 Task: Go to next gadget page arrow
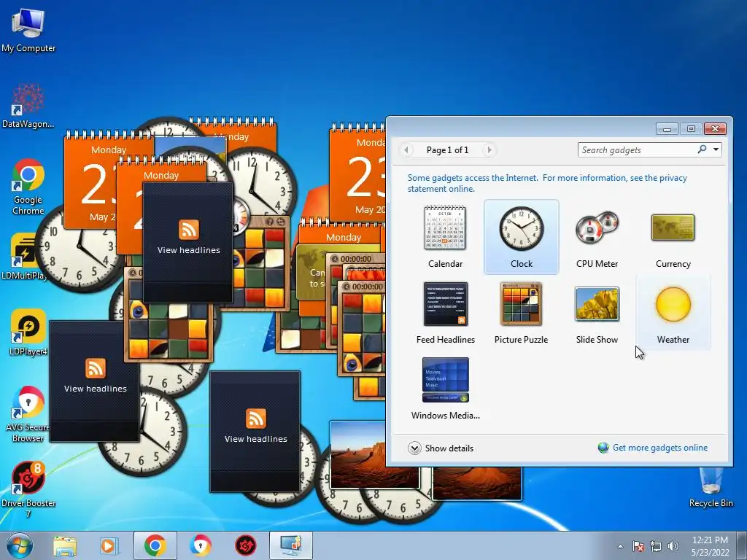coord(489,150)
